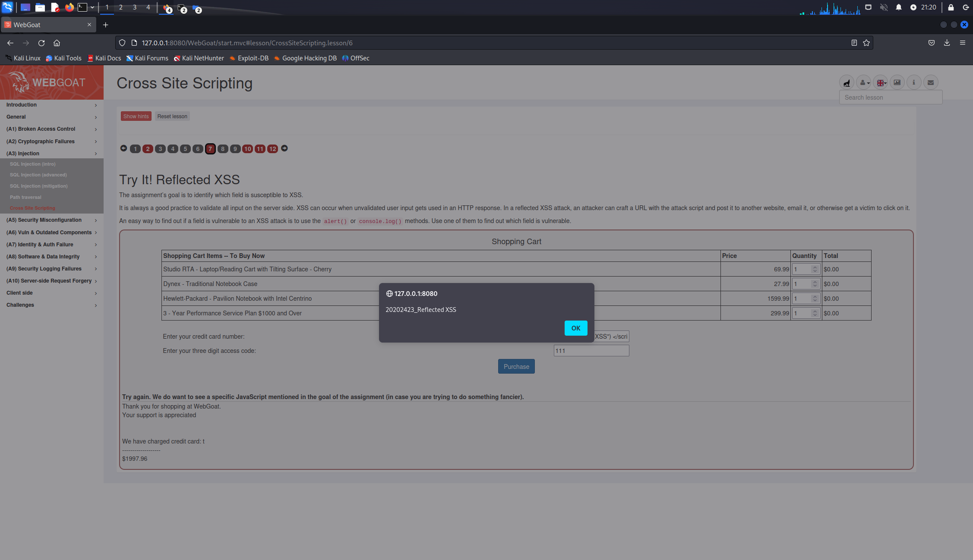This screenshot has height=560, width=973.
Task: Open the SQL Injection (advanced) lesson
Action: tap(38, 175)
